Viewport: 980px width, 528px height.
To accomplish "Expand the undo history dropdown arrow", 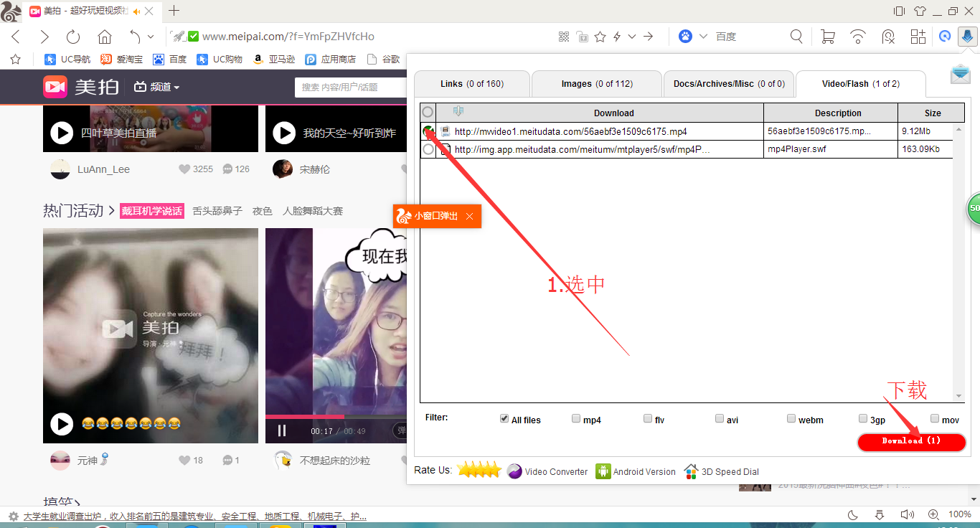I will (x=151, y=37).
